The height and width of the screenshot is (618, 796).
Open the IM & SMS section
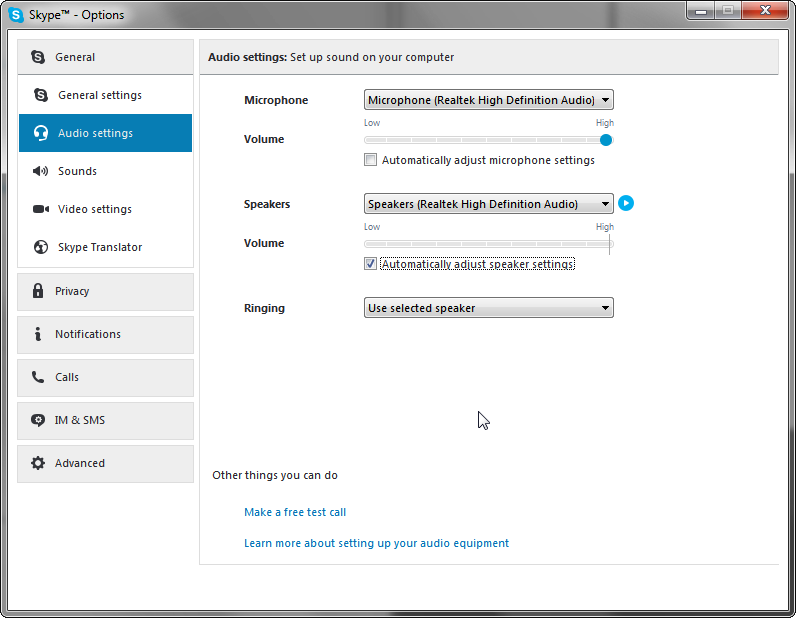coord(106,421)
